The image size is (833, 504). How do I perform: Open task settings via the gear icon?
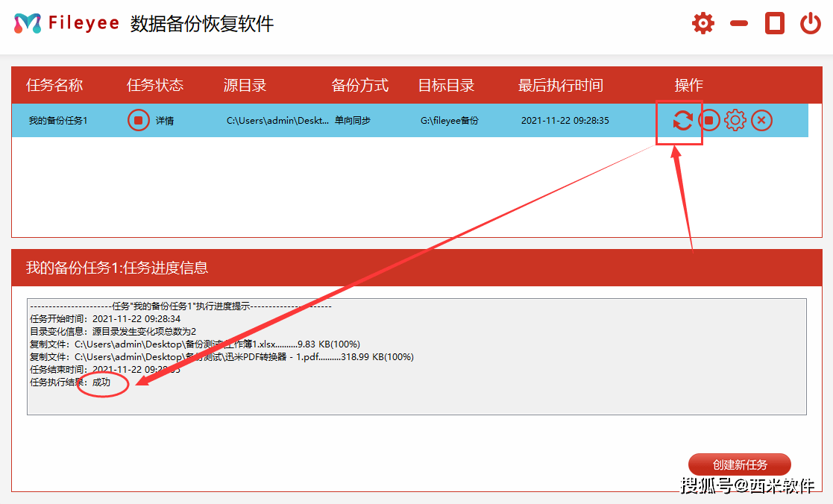[735, 120]
